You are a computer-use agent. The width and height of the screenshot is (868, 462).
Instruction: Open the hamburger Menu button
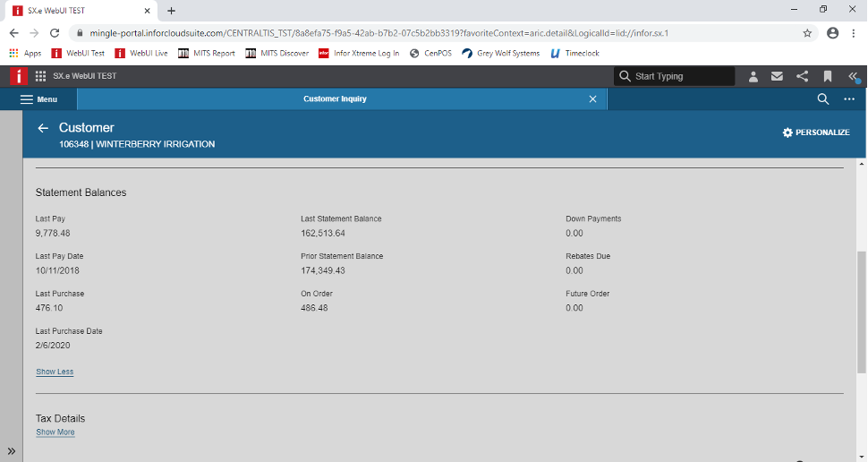(38, 99)
